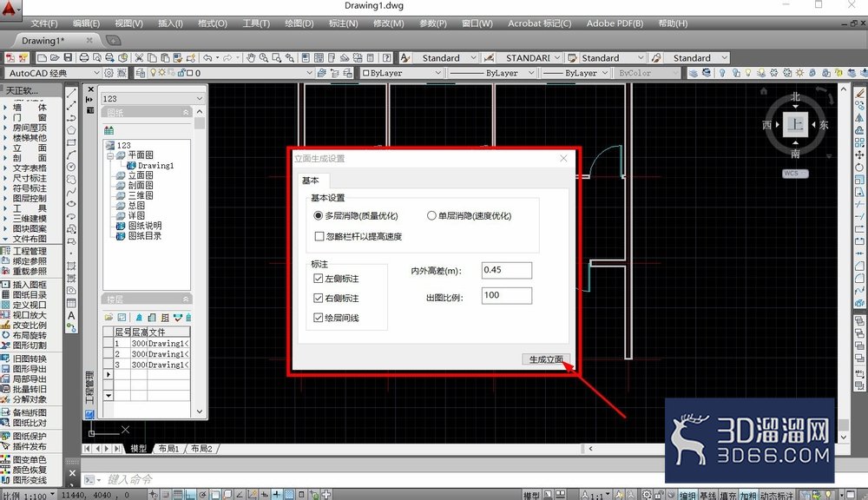Open the 修改(M) menu
Viewport: 868px width, 500px height.
pos(389,23)
